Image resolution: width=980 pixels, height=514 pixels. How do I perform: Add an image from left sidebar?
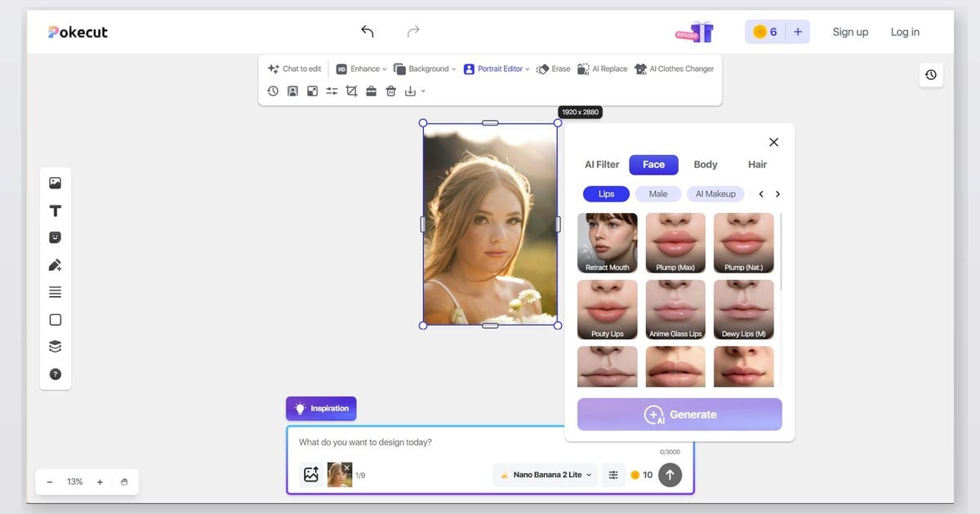tap(56, 184)
